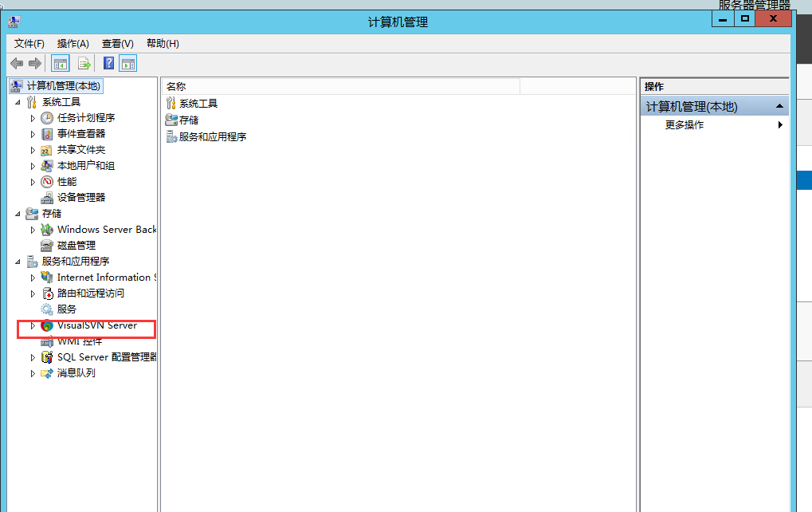Screen dimensions: 812x512
Task: Click 更多操作 in the actions pane
Action: click(684, 125)
